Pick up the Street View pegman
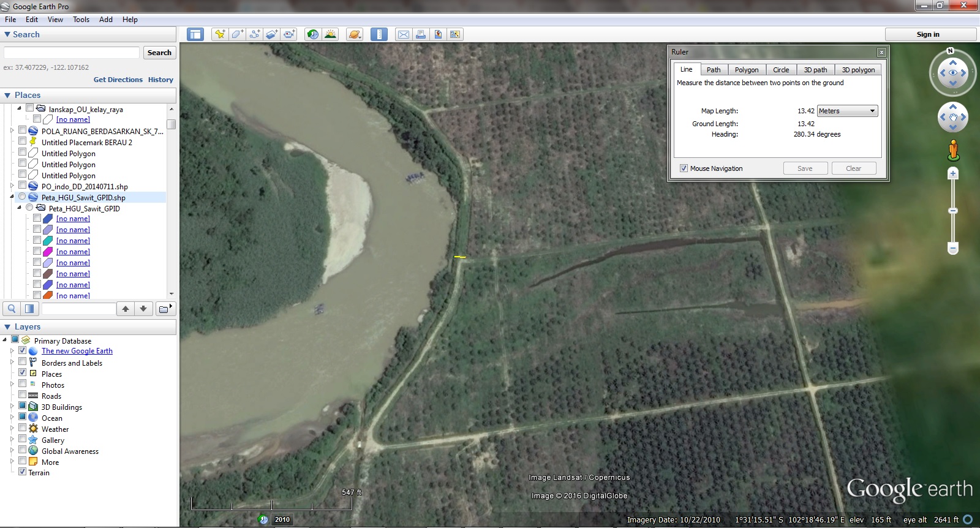Screen dimensions: 980x528 (x=953, y=150)
